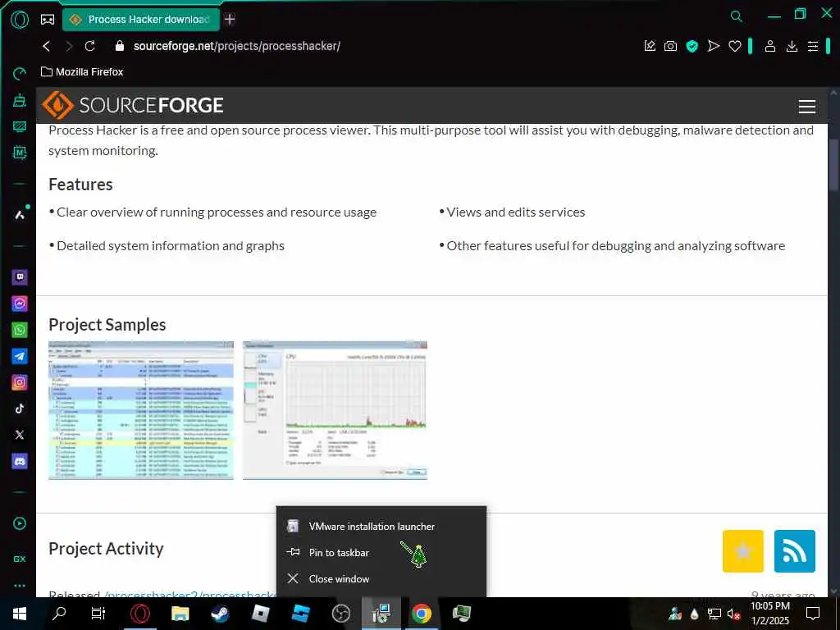
Task: Open the Windows Start menu
Action: coord(20,614)
